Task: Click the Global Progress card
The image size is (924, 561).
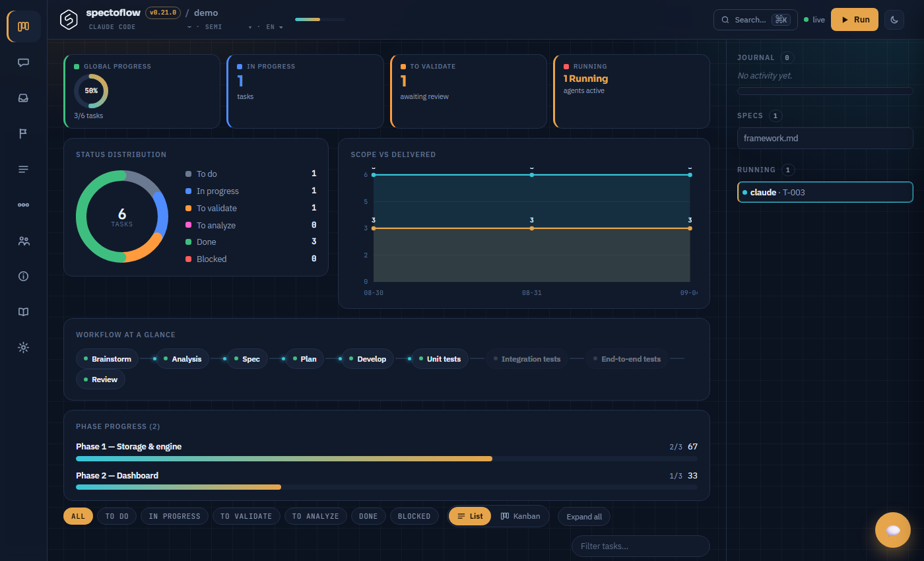Action: click(x=142, y=91)
